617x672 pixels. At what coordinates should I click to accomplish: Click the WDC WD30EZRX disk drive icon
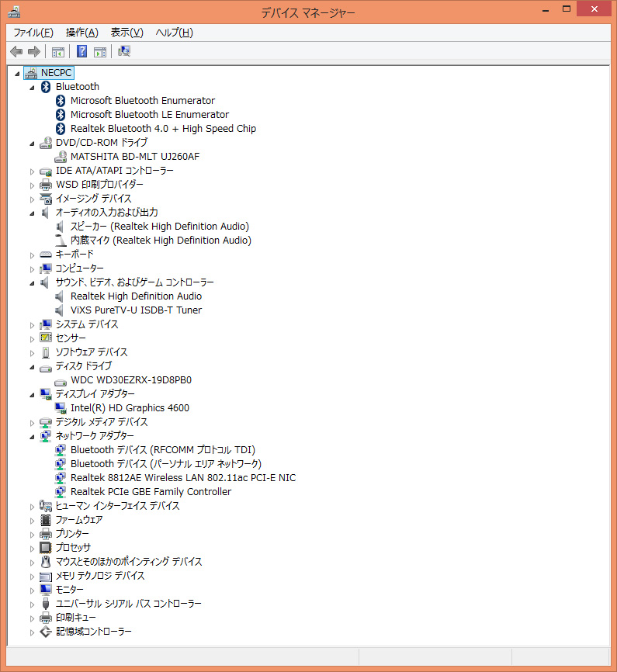pyautogui.click(x=61, y=380)
